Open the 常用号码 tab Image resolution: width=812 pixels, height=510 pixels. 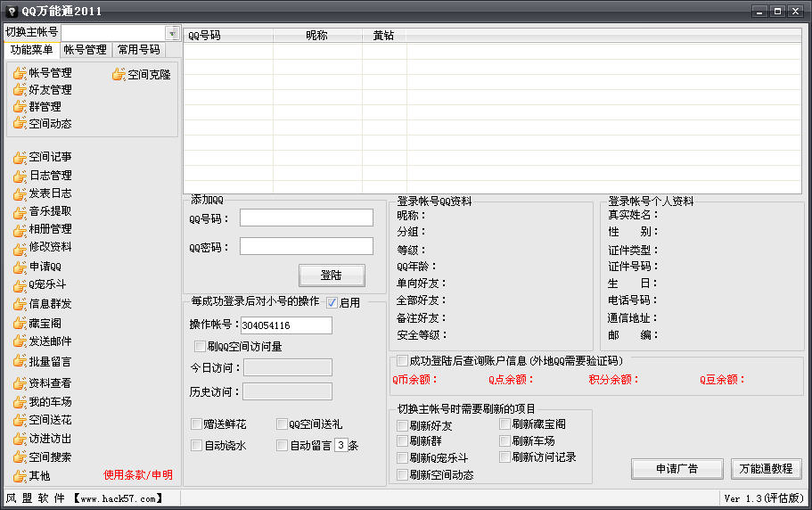(139, 50)
